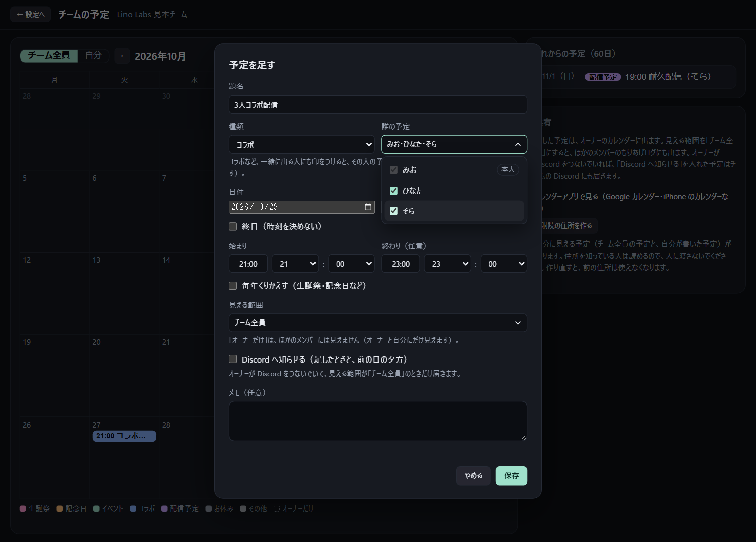Click the 配信予定 tag in upcoming list
756x542 pixels.
pos(603,77)
